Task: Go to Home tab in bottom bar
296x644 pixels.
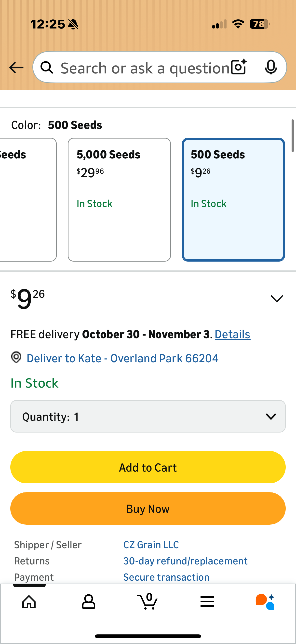Action: 29,602
